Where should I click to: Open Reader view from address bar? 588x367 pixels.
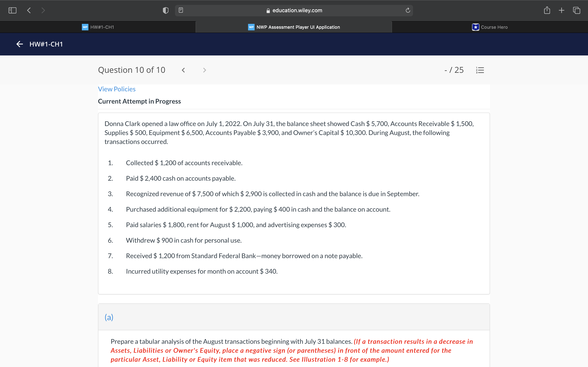click(x=181, y=10)
